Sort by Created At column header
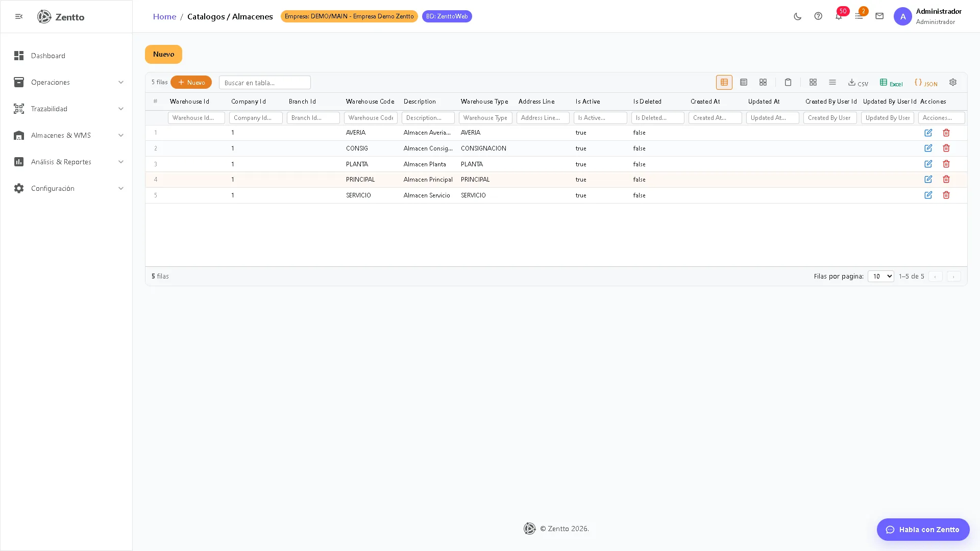The width and height of the screenshot is (980, 551). pyautogui.click(x=705, y=102)
